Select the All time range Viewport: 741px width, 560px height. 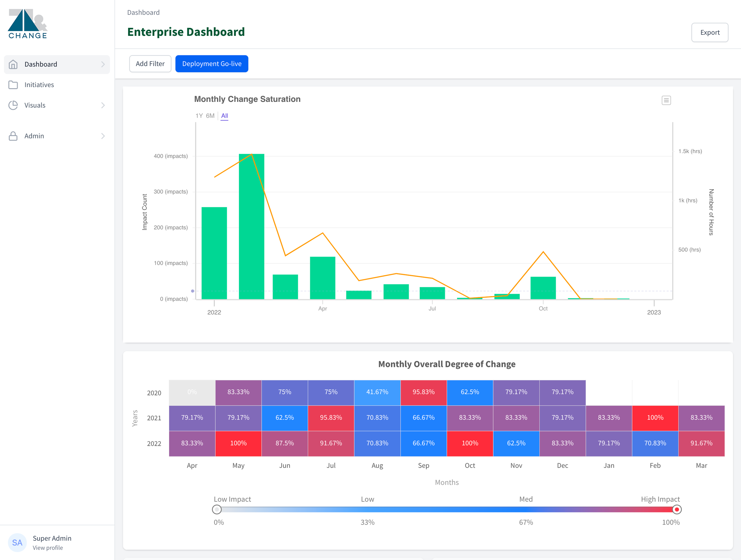pyautogui.click(x=224, y=116)
